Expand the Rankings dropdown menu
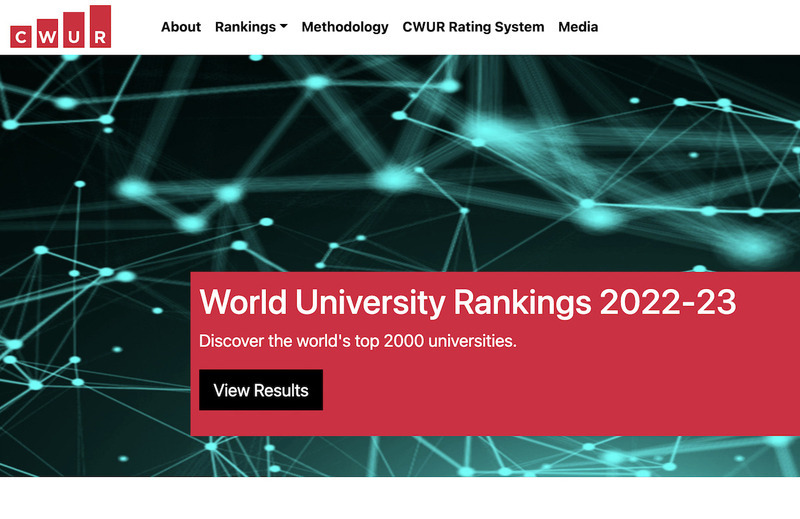 (251, 27)
